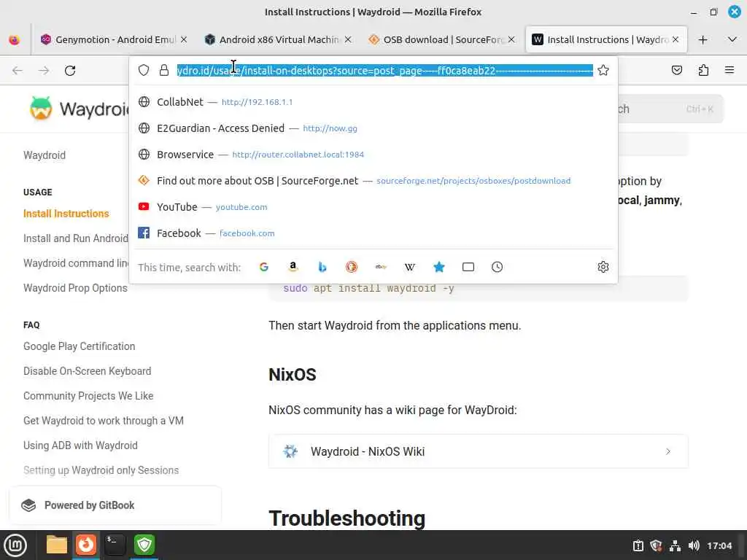Viewport: 747px width, 560px height.
Task: Close the OSB download tab
Action: pos(511,40)
